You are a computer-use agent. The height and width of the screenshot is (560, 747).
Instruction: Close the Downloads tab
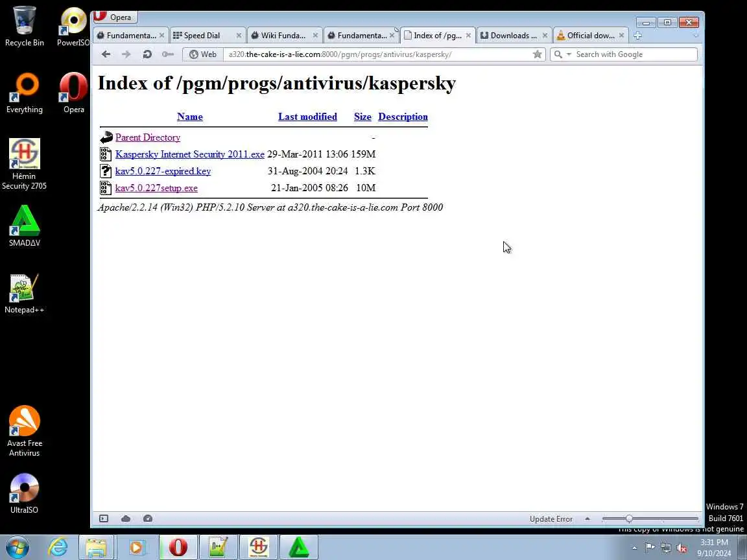click(x=545, y=35)
